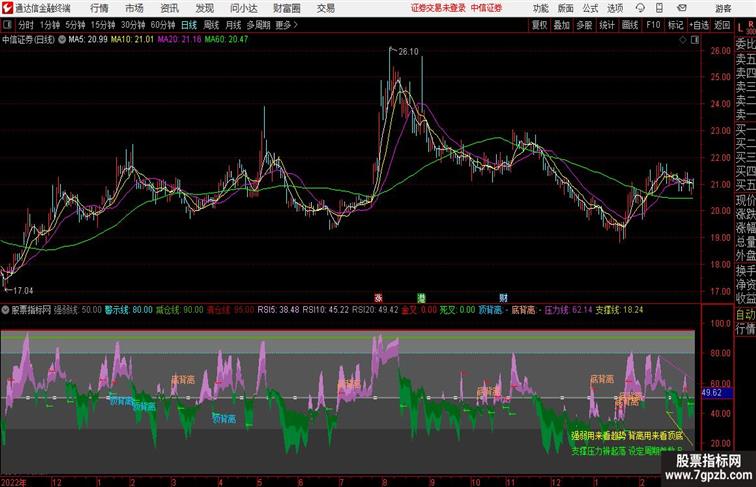Open the 交易 menu

326,8
